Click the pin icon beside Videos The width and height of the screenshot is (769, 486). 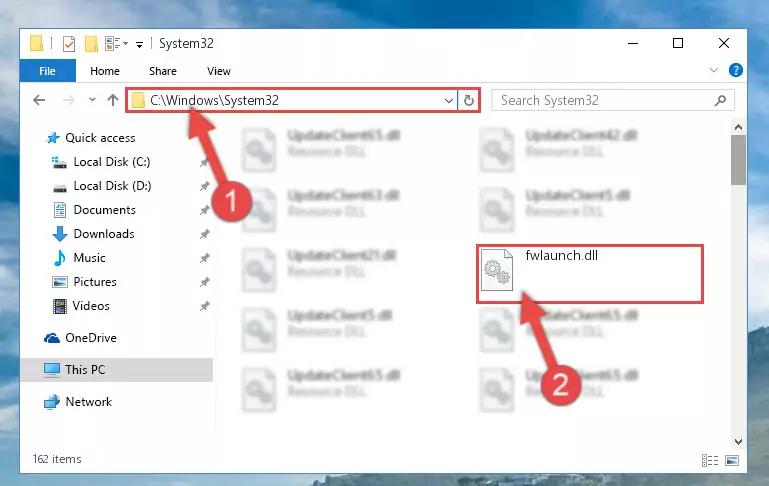coord(205,306)
